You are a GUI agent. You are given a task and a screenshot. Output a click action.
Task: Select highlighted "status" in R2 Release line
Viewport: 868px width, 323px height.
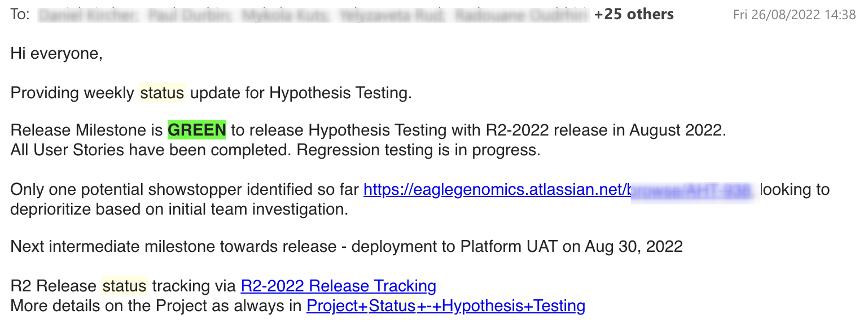(124, 286)
